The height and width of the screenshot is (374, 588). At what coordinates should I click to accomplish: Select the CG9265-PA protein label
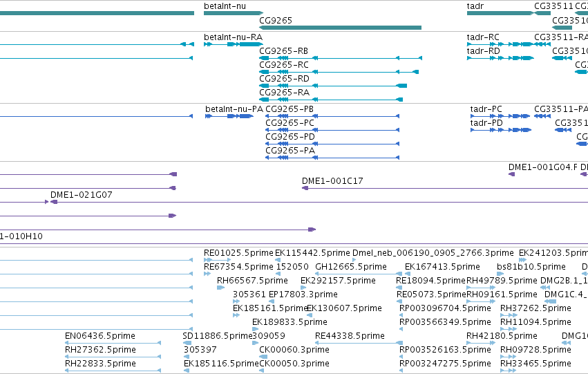tap(290, 151)
